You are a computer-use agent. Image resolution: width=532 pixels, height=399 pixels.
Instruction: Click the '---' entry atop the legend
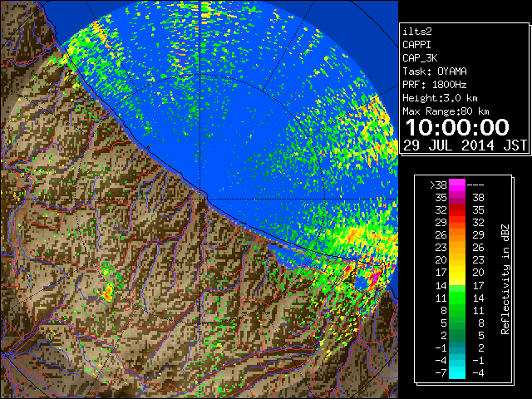coord(475,185)
